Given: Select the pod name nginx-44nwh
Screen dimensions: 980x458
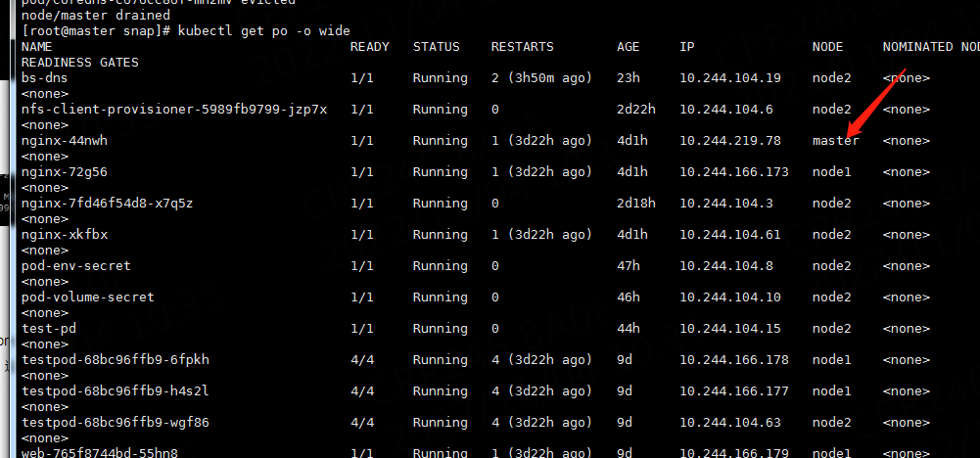Looking at the screenshot, I should tap(65, 141).
